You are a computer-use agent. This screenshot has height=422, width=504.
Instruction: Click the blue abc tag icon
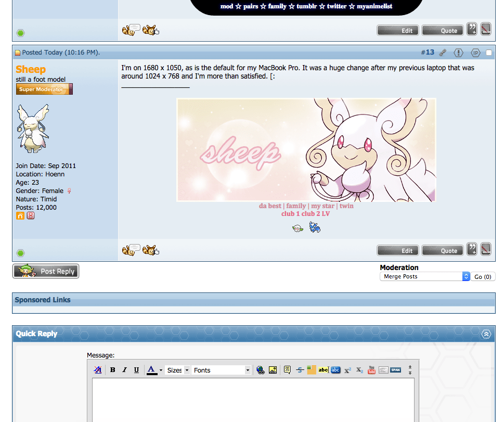pyautogui.click(x=335, y=370)
